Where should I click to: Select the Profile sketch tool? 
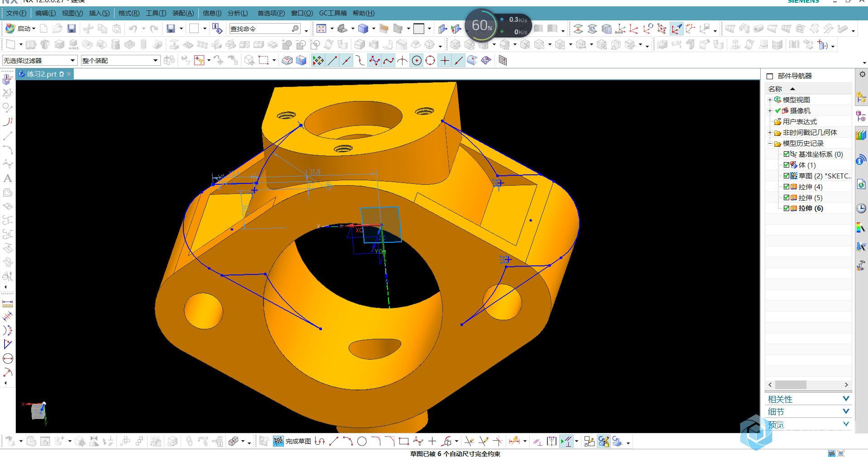tap(320, 441)
